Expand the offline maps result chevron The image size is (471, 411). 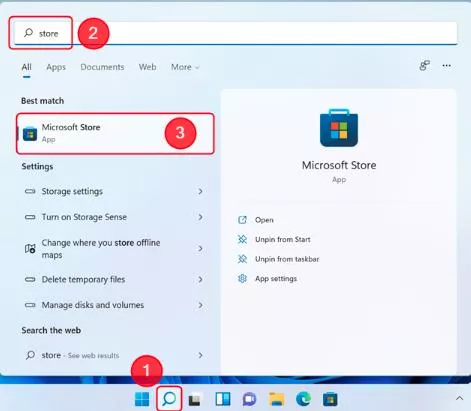tap(200, 249)
